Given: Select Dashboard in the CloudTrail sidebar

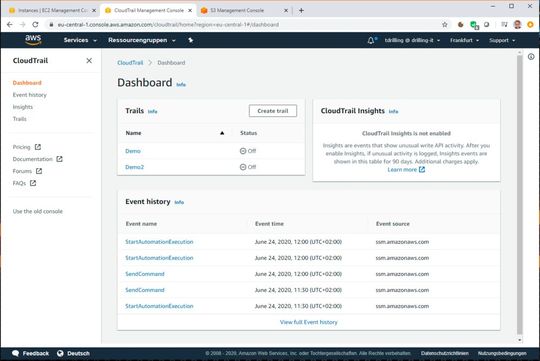Looking at the screenshot, I should 27,83.
